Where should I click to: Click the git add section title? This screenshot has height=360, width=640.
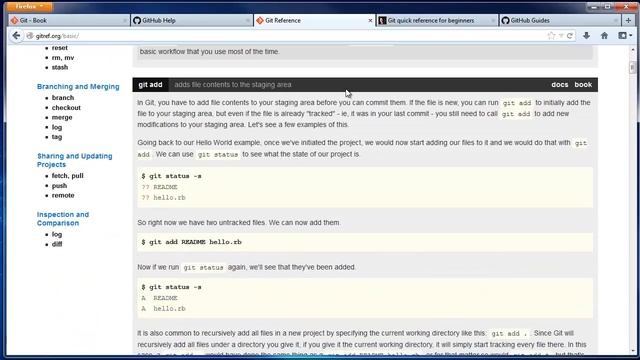pos(150,84)
